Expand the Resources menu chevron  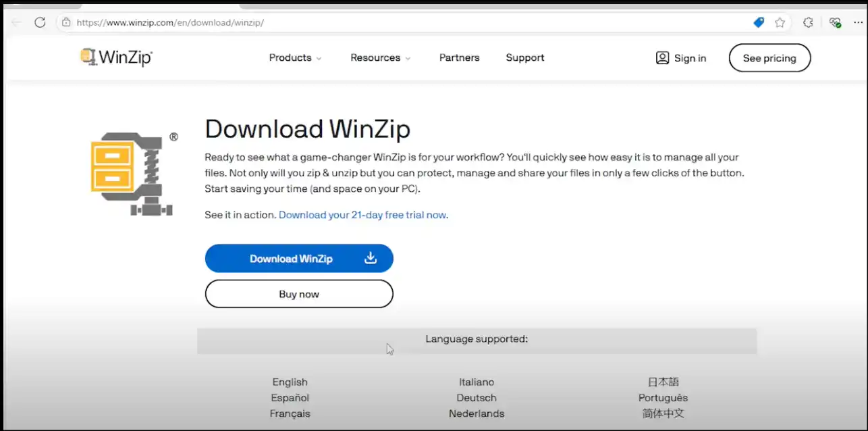tap(408, 59)
